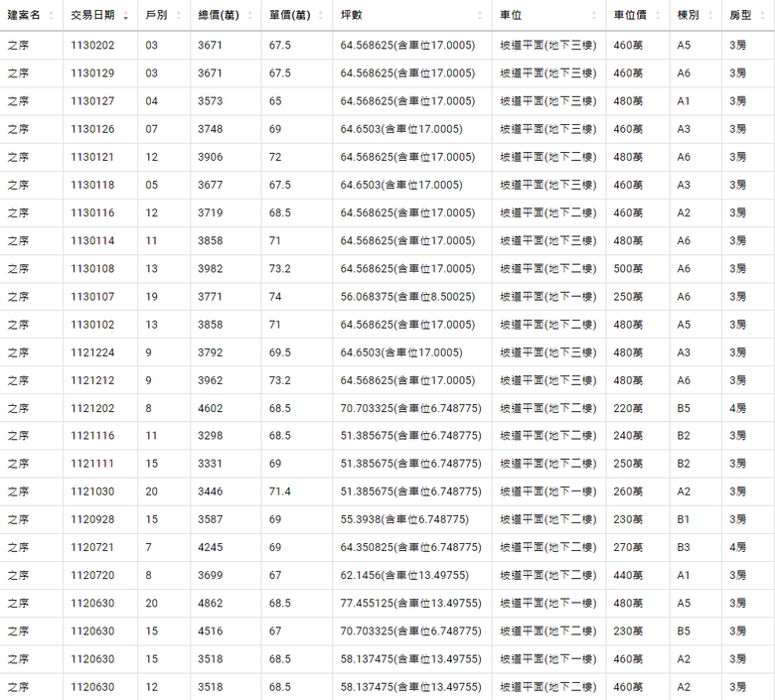This screenshot has width=775, height=700.
Task: Click sort arrows beside 房型 header
Action: (763, 16)
